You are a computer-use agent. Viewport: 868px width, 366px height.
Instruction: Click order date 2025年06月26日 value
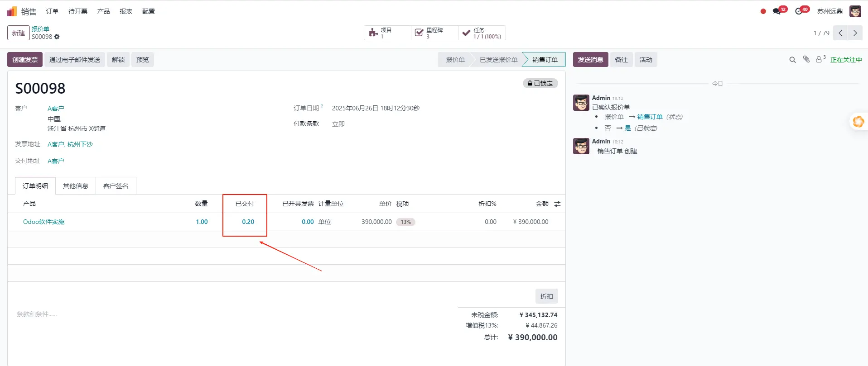click(376, 108)
